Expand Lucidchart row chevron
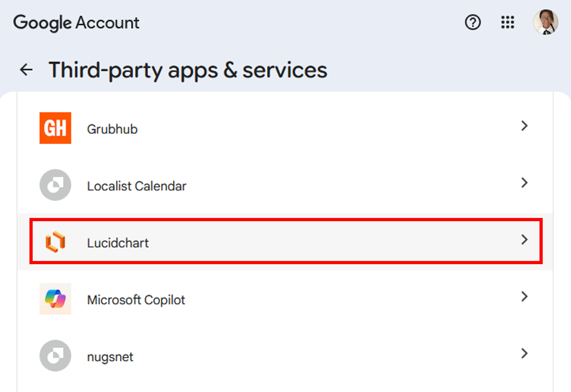Screen dimensions: 571x392 click(x=524, y=240)
